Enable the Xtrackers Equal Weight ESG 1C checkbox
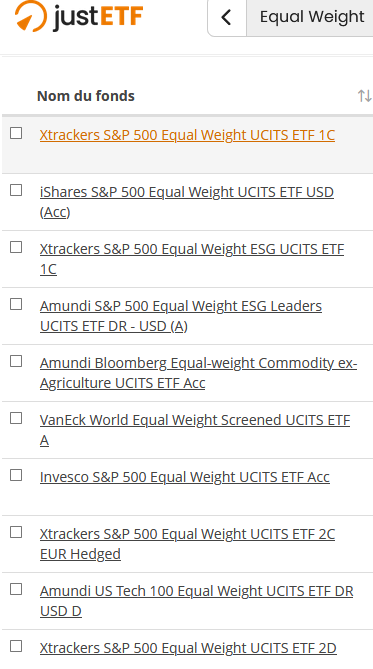 (16, 247)
